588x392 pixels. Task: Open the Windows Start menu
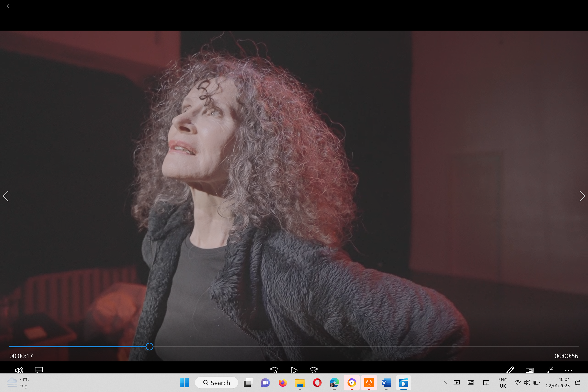[x=184, y=383]
